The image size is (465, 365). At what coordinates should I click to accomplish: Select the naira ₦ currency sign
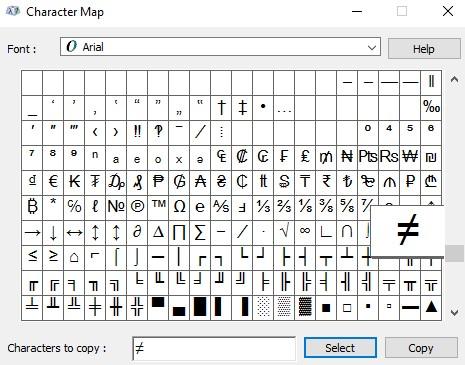click(x=347, y=158)
